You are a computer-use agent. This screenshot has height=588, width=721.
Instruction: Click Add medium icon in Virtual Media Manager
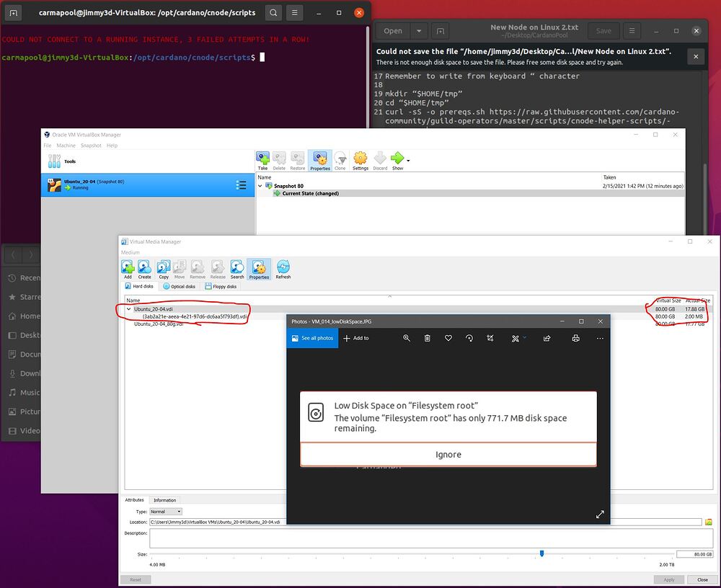(128, 269)
